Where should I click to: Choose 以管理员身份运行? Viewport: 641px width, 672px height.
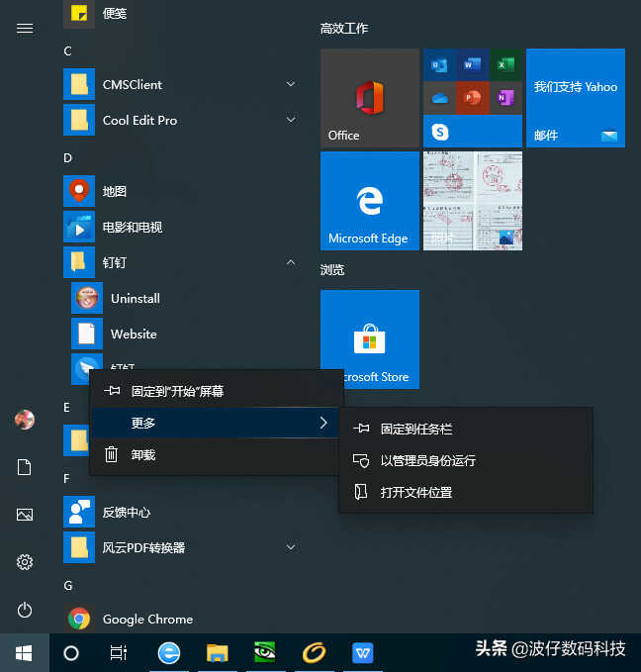[466, 460]
